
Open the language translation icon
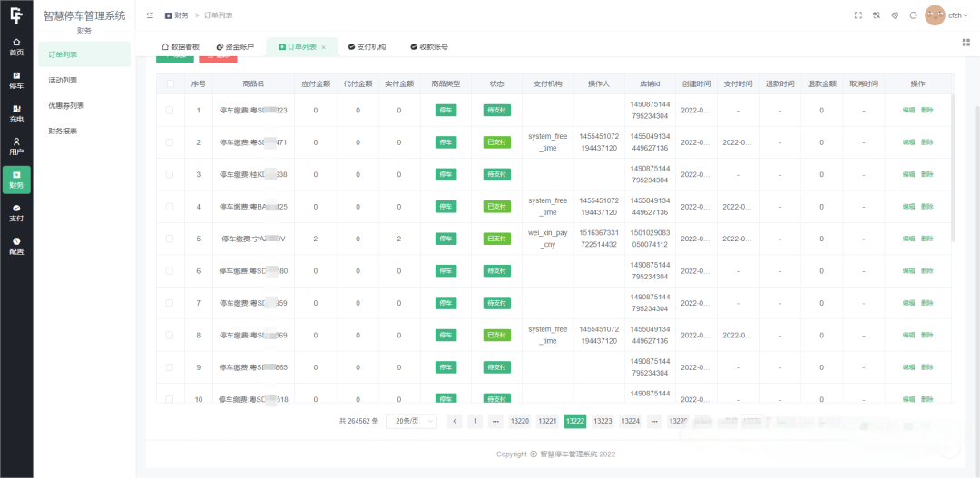pyautogui.click(x=877, y=15)
